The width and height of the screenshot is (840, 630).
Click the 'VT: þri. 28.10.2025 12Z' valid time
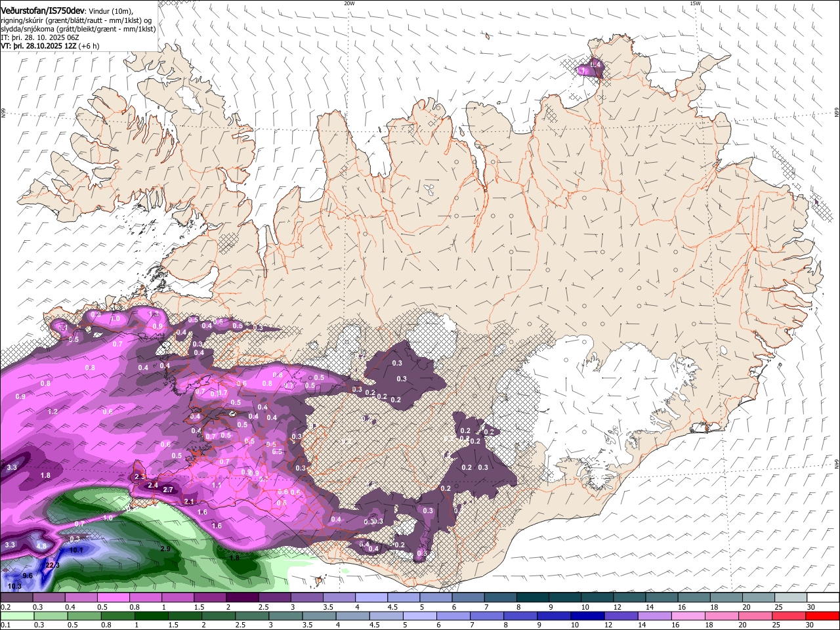point(39,46)
